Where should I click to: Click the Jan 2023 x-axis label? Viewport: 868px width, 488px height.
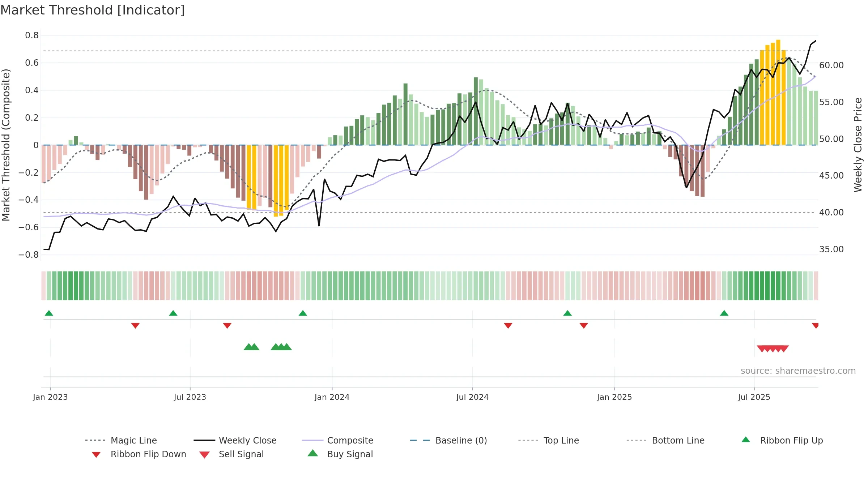coord(50,397)
